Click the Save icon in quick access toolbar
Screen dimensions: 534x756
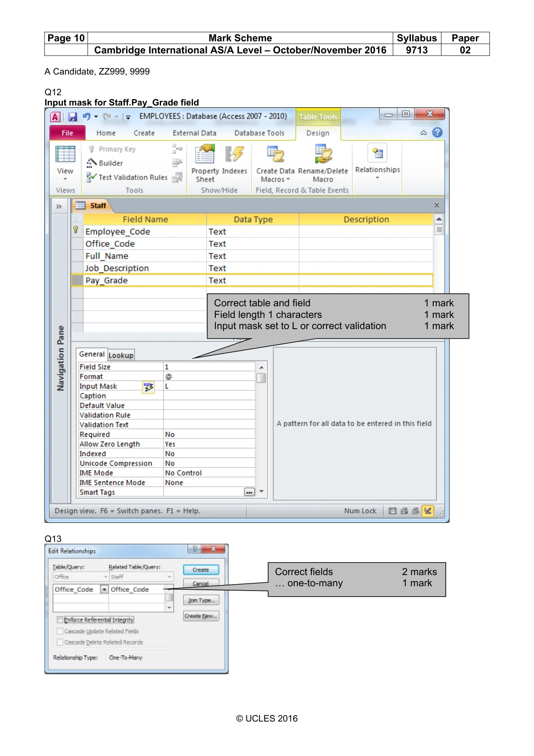click(72, 117)
